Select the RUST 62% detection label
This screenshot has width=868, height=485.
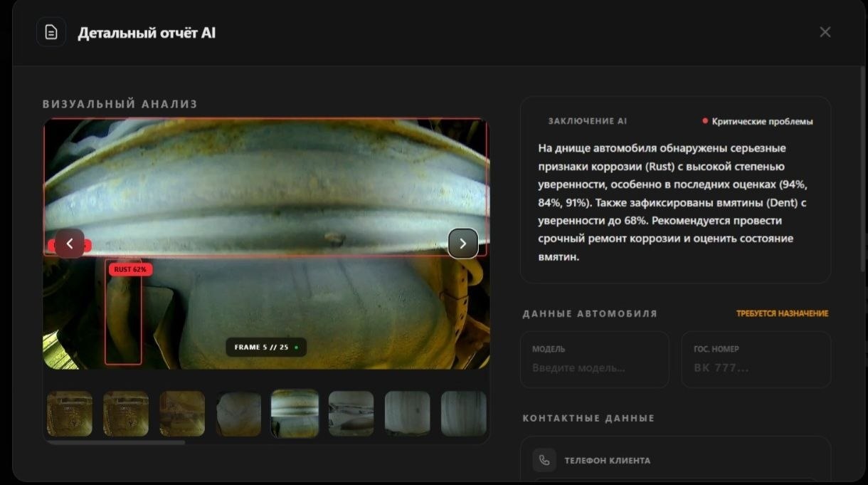tap(130, 269)
